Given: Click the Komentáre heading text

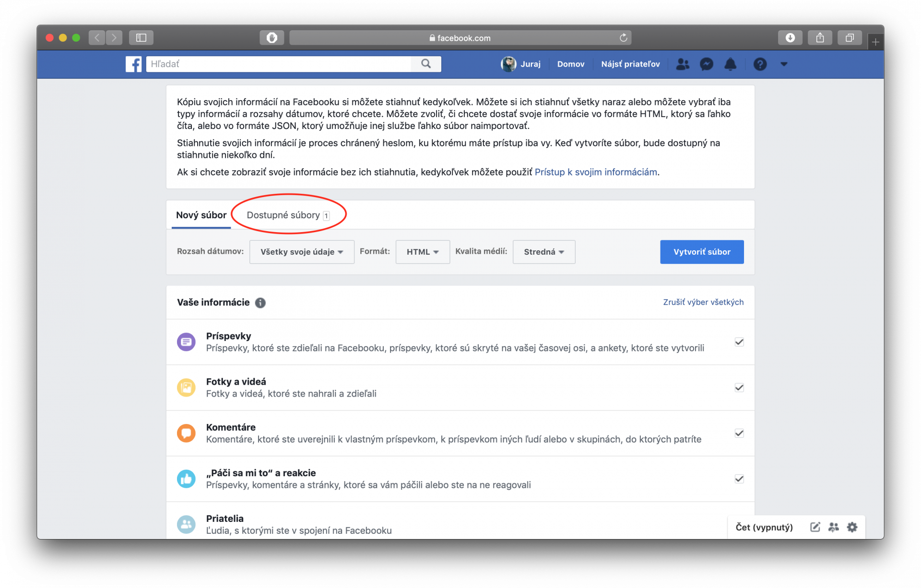Looking at the screenshot, I should (x=231, y=427).
